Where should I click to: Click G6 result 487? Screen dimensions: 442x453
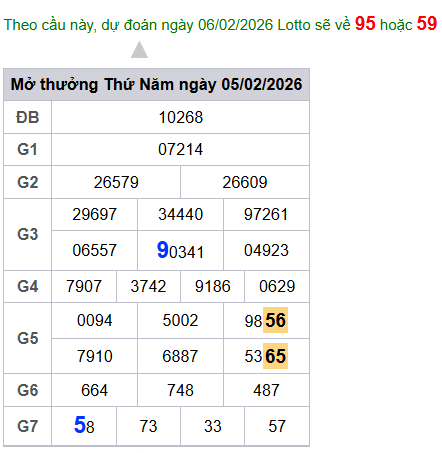tap(266, 390)
